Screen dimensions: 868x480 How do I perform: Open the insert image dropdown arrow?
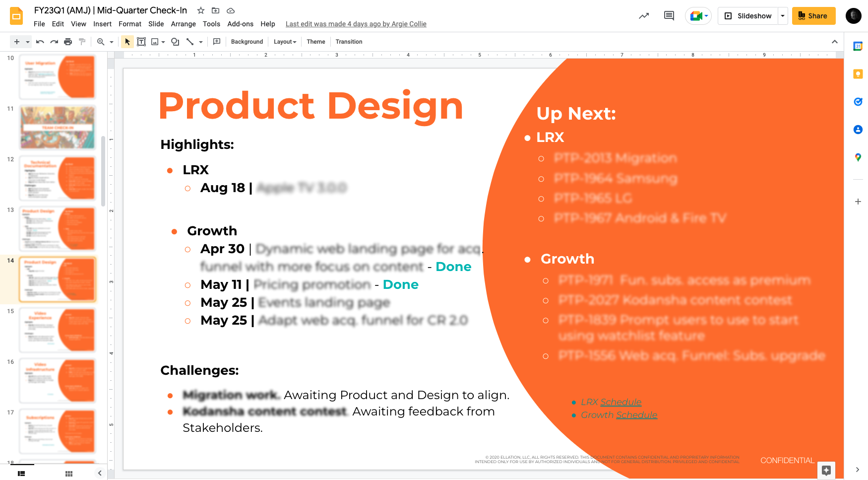pyautogui.click(x=163, y=42)
